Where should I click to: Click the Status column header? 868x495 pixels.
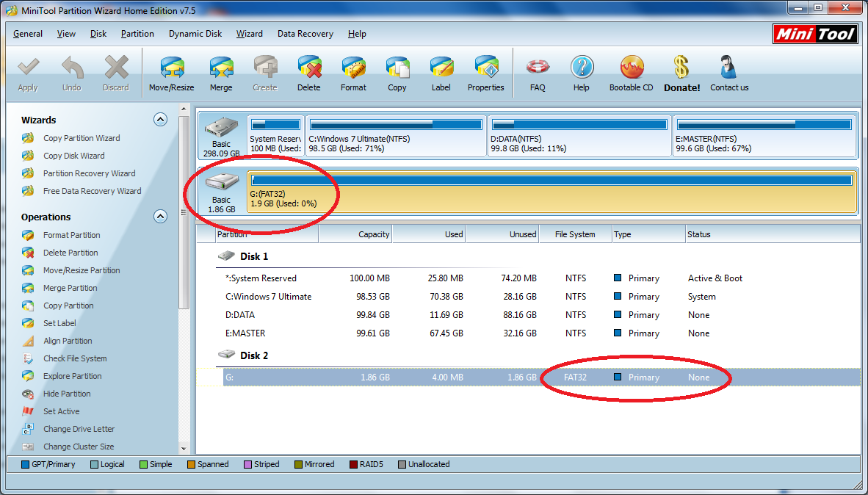click(773, 234)
